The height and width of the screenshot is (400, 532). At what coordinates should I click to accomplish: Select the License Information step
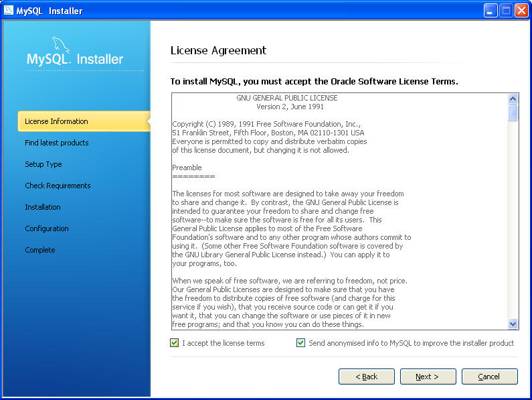point(56,121)
